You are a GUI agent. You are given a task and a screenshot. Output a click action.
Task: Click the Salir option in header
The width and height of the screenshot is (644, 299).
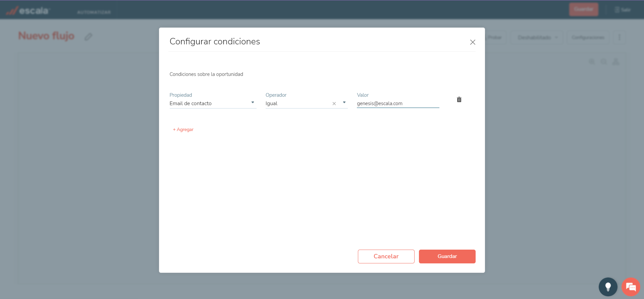(623, 10)
